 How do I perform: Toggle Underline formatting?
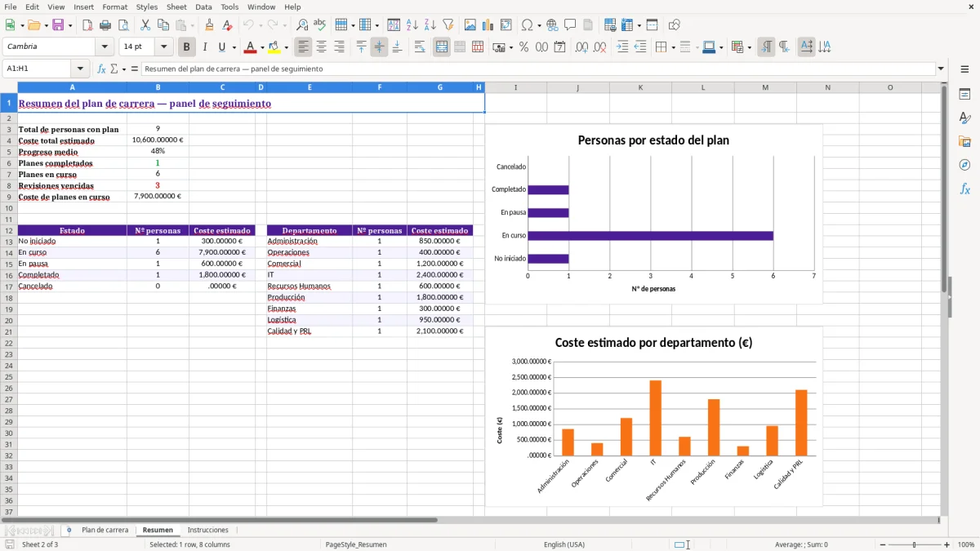pyautogui.click(x=221, y=47)
